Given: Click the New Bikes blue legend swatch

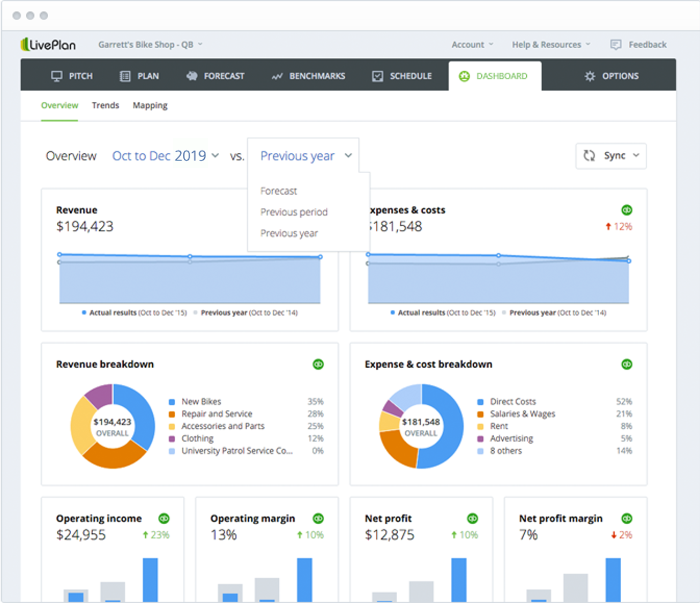Looking at the screenshot, I should pos(172,402).
